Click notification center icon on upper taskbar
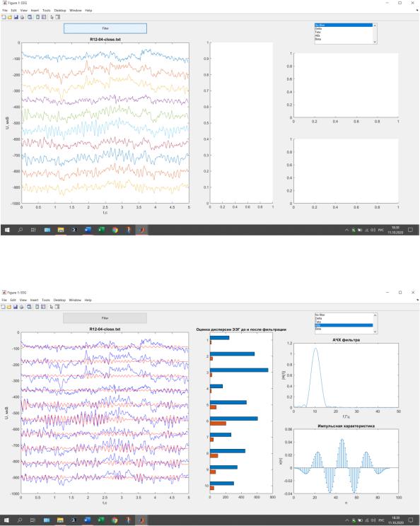 tap(410, 230)
